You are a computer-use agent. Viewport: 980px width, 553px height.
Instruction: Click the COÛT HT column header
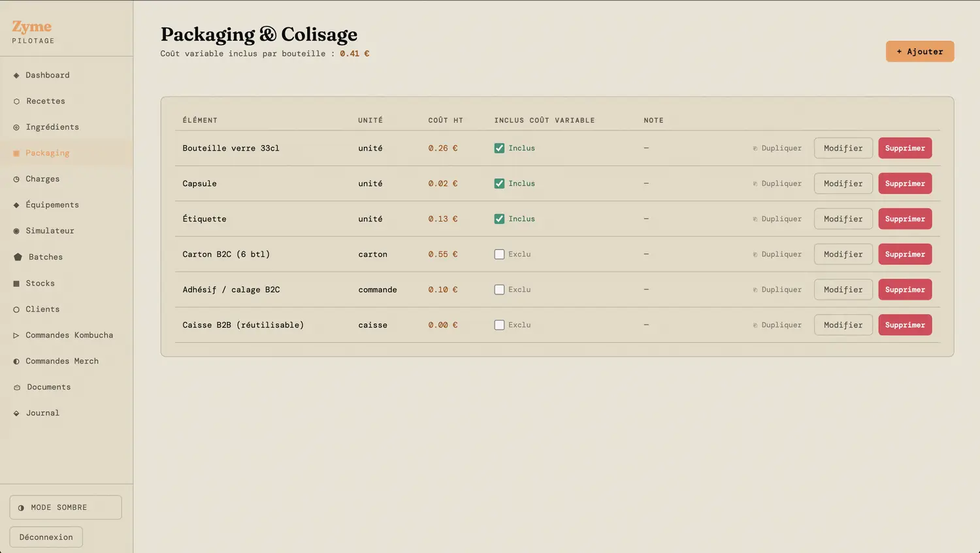pos(446,120)
